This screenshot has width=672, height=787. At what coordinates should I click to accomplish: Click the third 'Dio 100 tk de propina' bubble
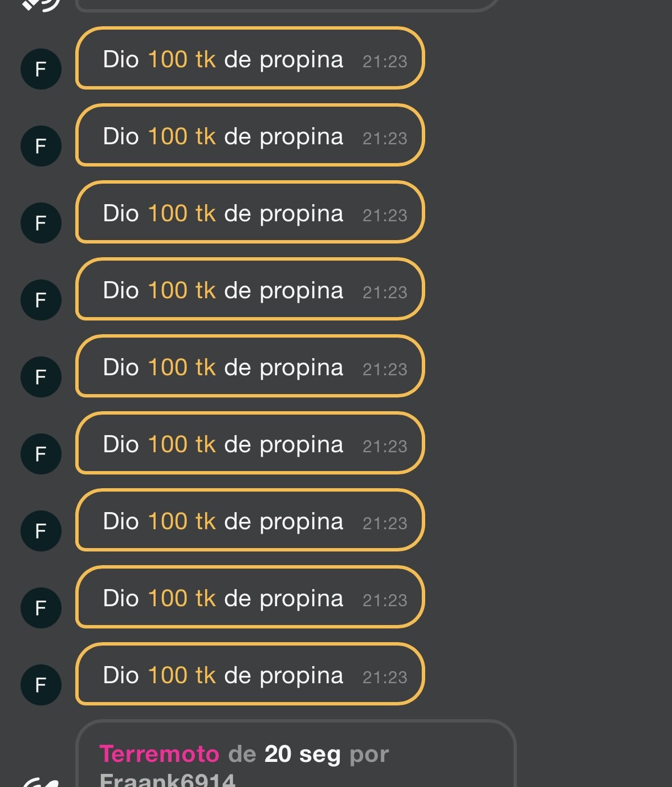point(250,213)
